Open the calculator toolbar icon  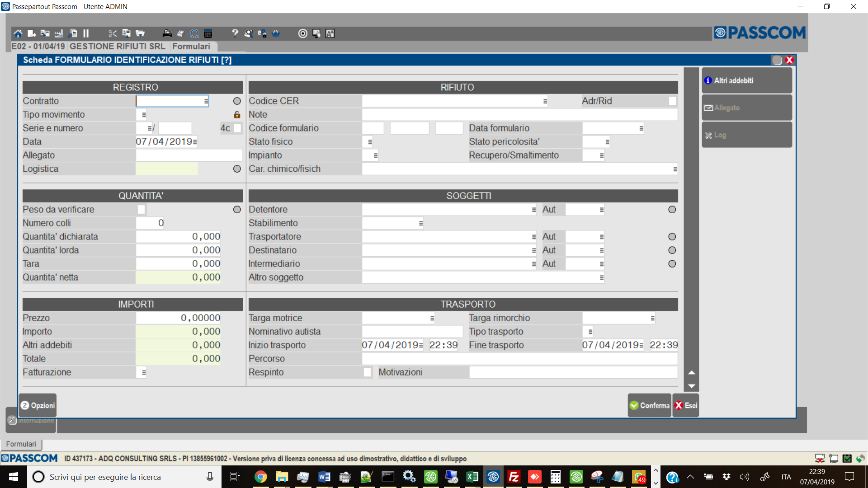pos(208,33)
